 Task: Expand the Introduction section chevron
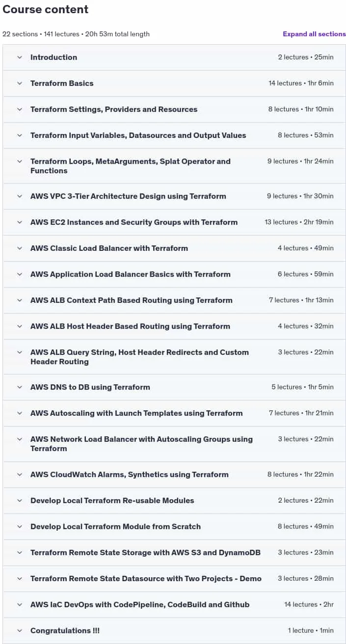[20, 57]
